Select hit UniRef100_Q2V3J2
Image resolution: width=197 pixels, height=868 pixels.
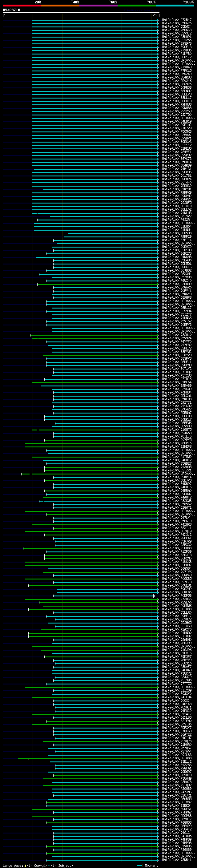pos(176,33)
